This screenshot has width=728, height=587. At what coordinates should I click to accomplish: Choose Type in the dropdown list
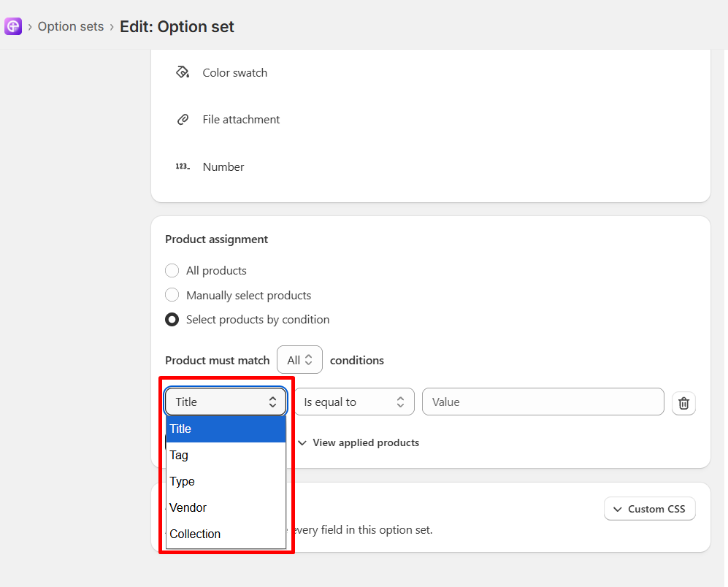(x=226, y=481)
